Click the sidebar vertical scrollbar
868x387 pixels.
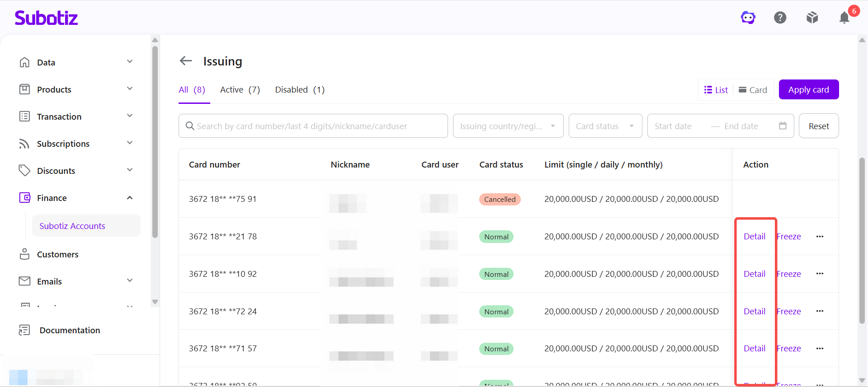[155, 141]
